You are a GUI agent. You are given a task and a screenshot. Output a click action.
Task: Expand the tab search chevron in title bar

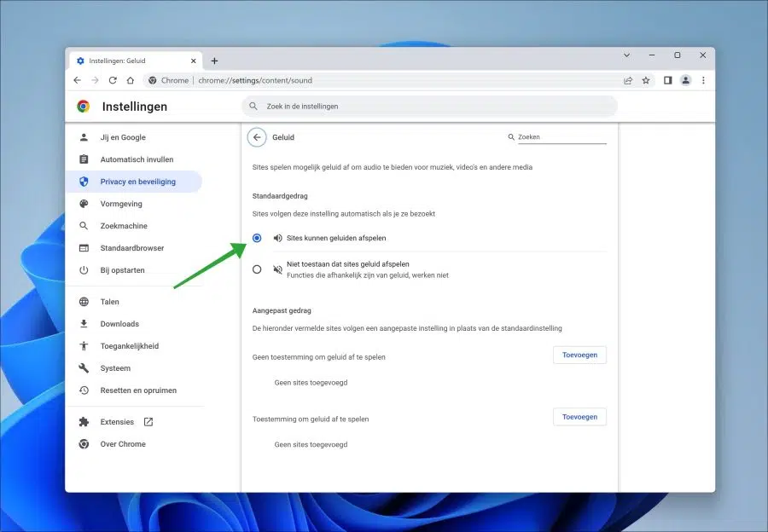pos(626,55)
